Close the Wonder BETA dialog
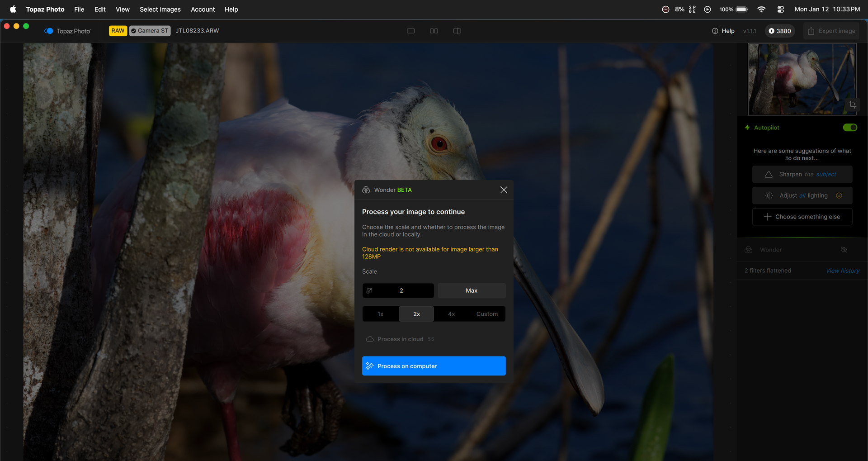 pos(504,190)
